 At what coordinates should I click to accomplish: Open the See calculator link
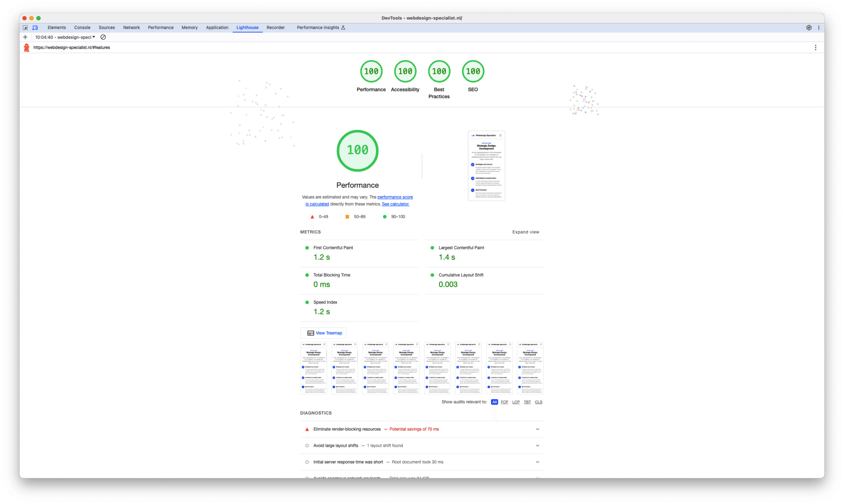(395, 204)
